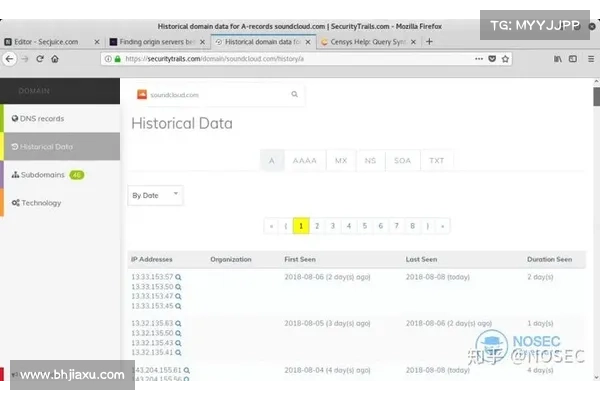Image resolution: width=600 pixels, height=400 pixels.
Task: Click the green padlock security icon
Action: pyautogui.click(x=117, y=59)
